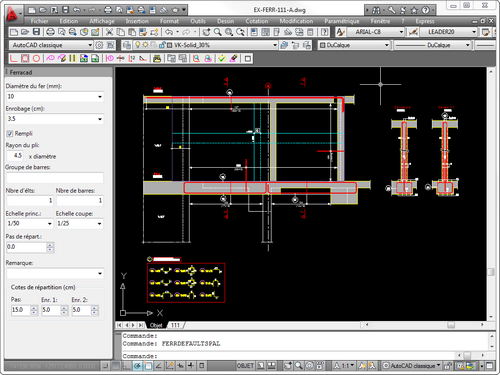Viewport: 500px width, 375px height.
Task: Toggle the Rempli checkbox
Action: click(x=10, y=134)
